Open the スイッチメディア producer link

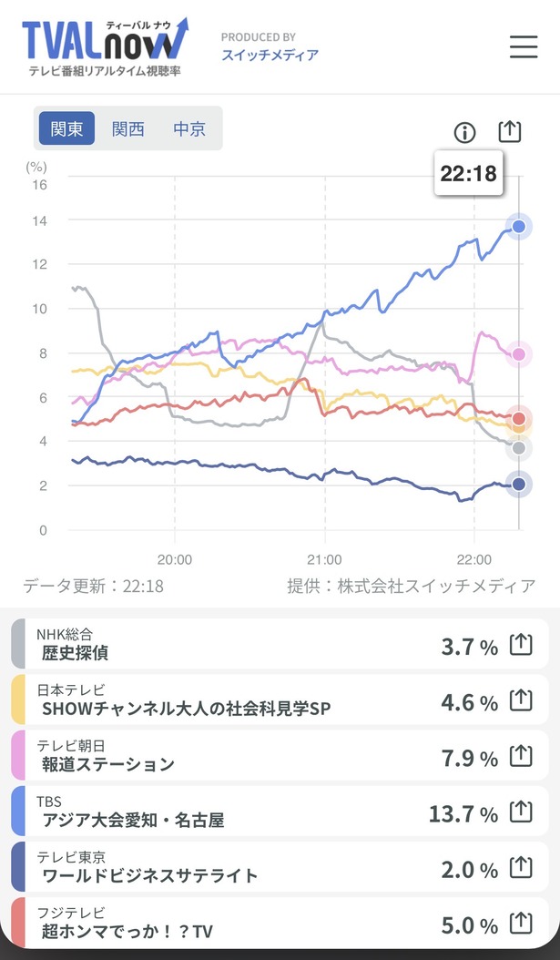pos(270,55)
